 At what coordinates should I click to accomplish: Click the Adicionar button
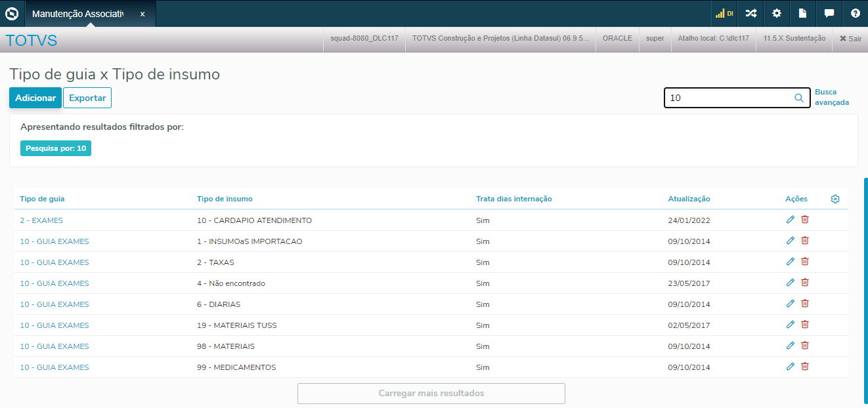click(35, 98)
